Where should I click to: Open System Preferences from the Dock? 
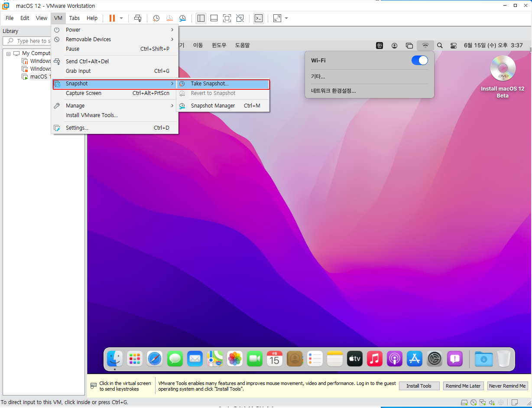(x=435, y=359)
